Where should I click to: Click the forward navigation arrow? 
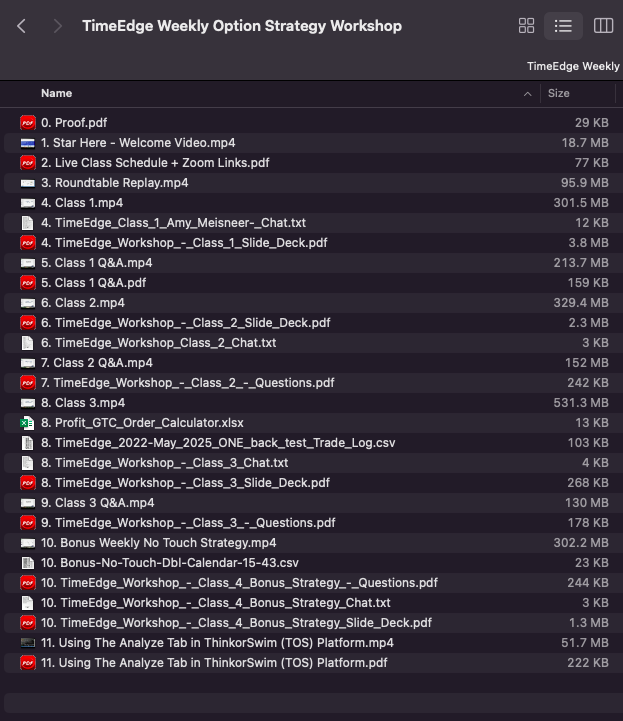(58, 26)
